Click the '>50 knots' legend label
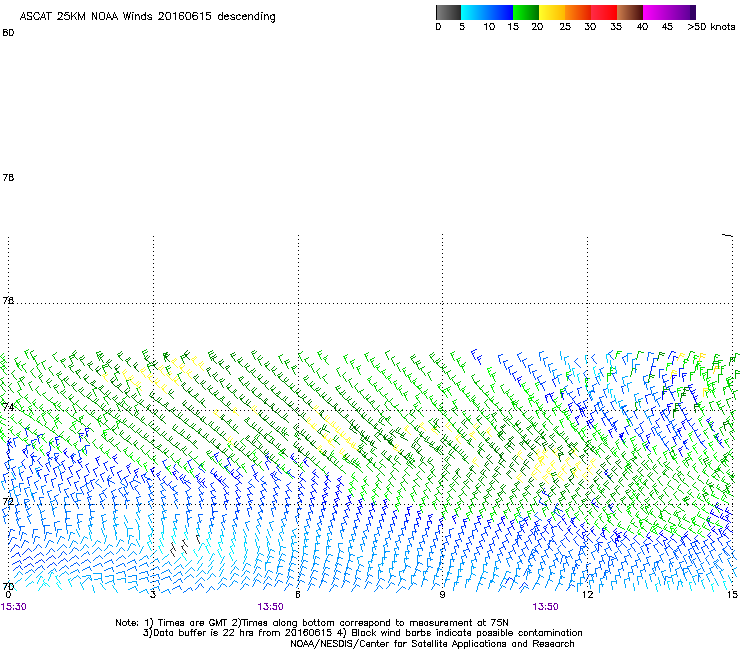 (x=711, y=27)
